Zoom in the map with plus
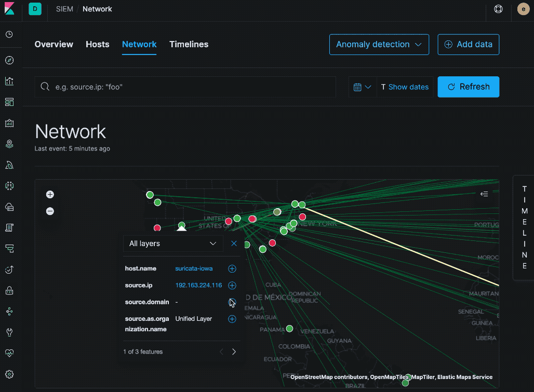This screenshot has height=392, width=534. coord(50,194)
